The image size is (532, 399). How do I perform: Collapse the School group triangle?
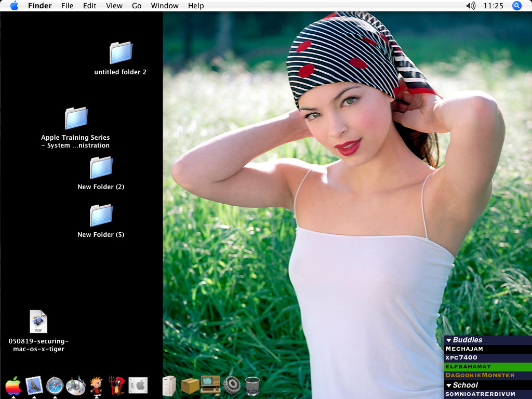coord(448,385)
